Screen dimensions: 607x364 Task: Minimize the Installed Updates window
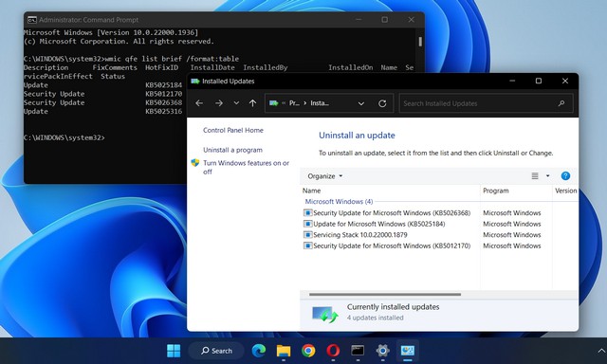(x=512, y=81)
